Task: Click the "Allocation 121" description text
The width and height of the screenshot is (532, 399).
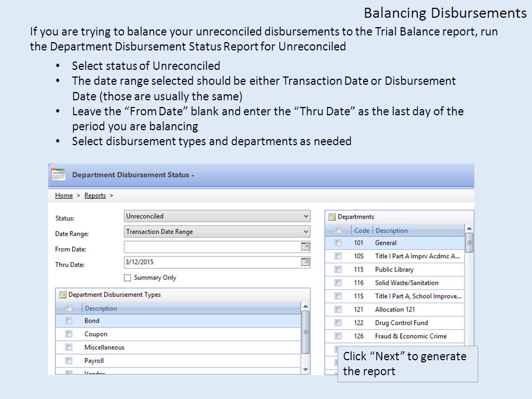Action: 395,309
